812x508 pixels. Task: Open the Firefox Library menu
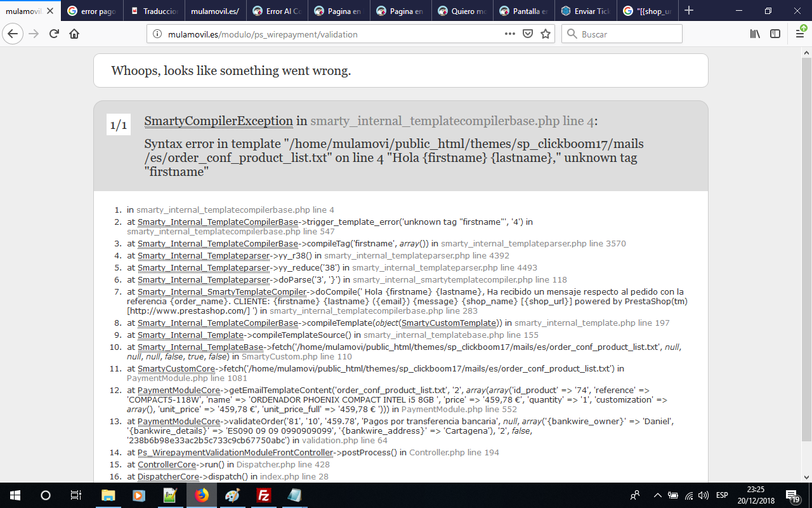pos(755,34)
